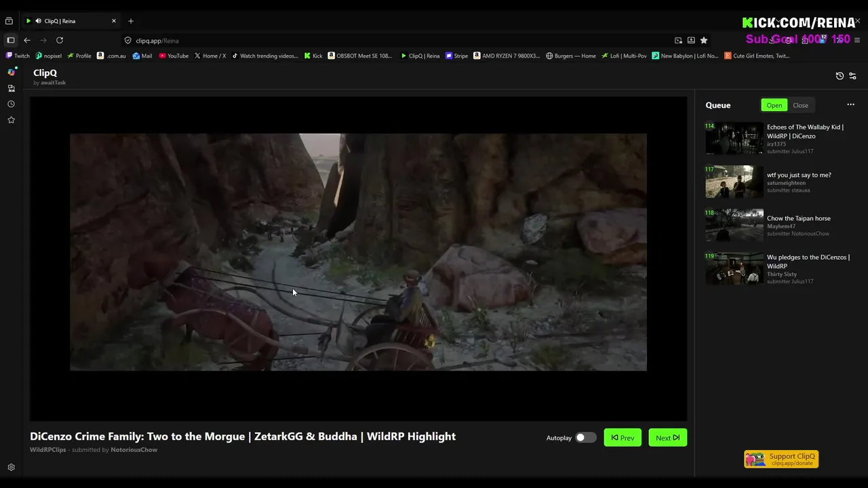Click the picture-in-picture icon in the address bar
This screenshot has height=488, width=868.
(x=678, y=41)
